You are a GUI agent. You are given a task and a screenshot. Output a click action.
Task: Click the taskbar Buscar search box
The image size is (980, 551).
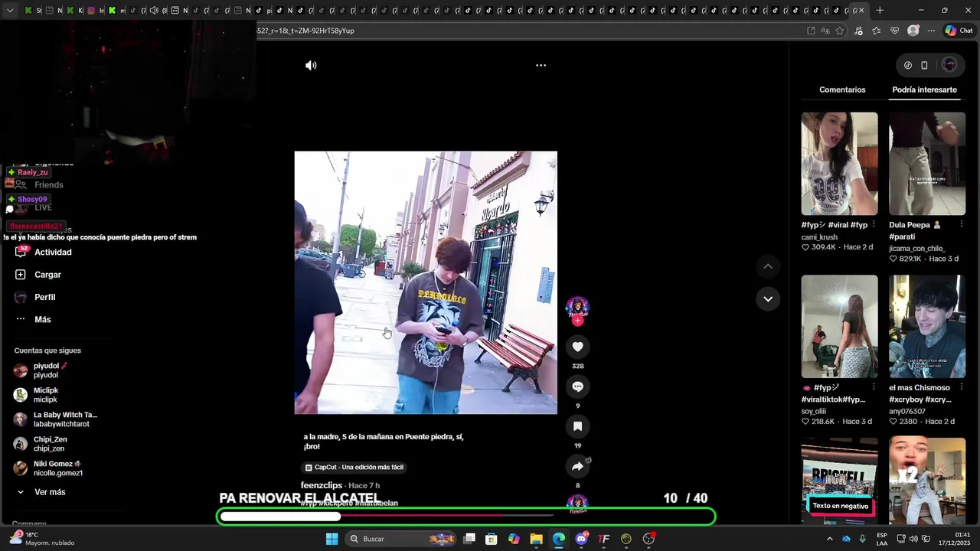[x=401, y=539]
